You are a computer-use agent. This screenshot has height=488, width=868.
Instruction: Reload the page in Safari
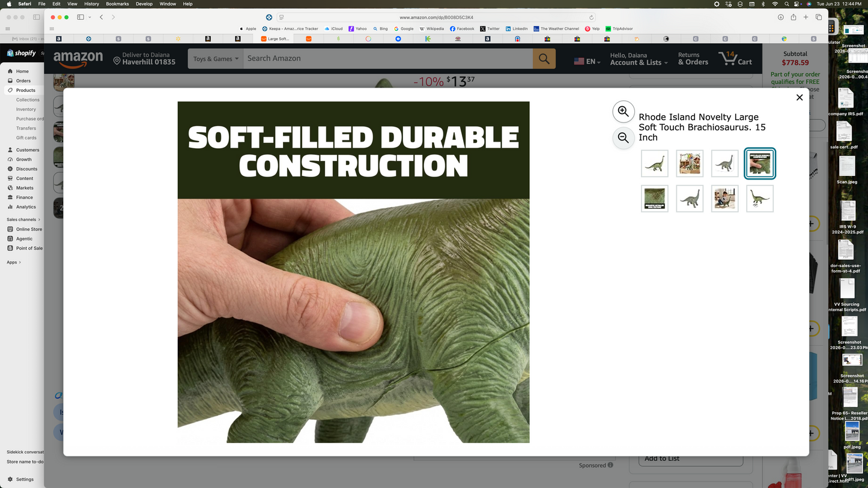pos(591,17)
